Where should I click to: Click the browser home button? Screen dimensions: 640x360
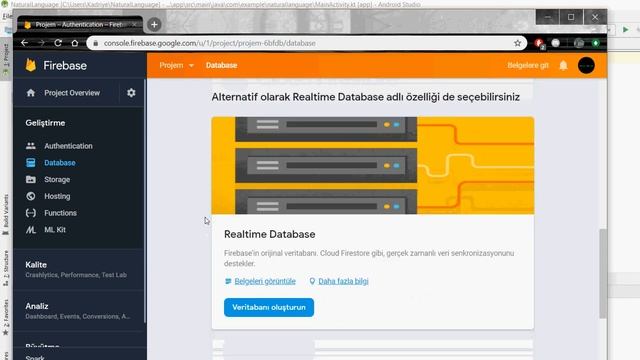(x=75, y=43)
